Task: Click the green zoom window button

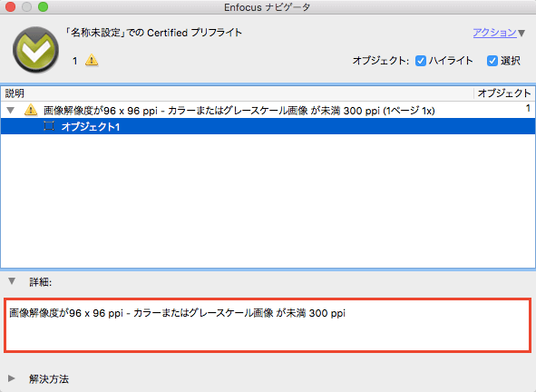Action: pyautogui.click(x=43, y=6)
